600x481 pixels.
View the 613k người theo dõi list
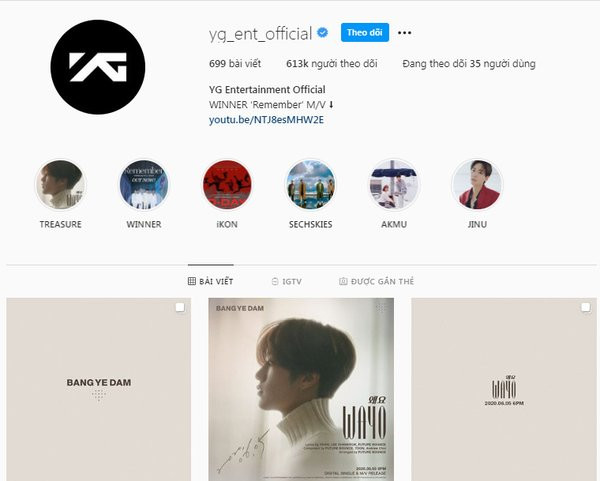pos(332,64)
